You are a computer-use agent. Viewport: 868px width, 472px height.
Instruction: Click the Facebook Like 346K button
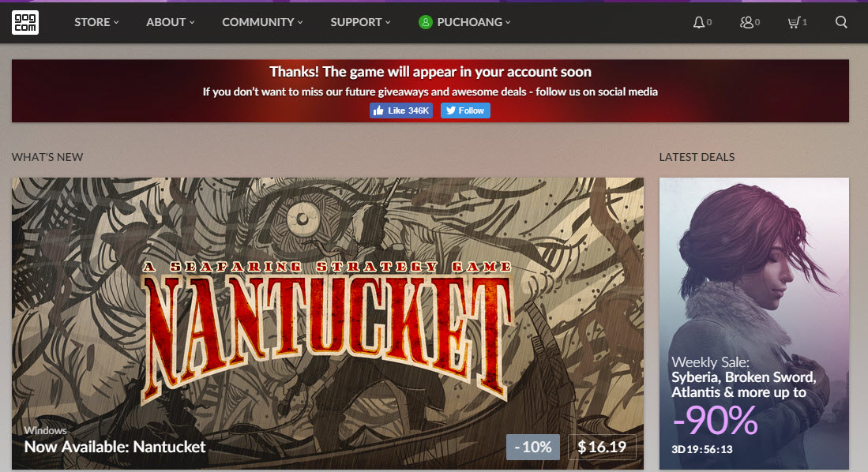click(x=401, y=111)
